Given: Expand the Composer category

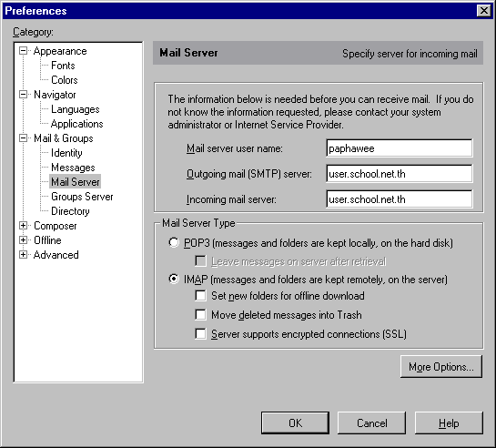Looking at the screenshot, I should click(23, 226).
